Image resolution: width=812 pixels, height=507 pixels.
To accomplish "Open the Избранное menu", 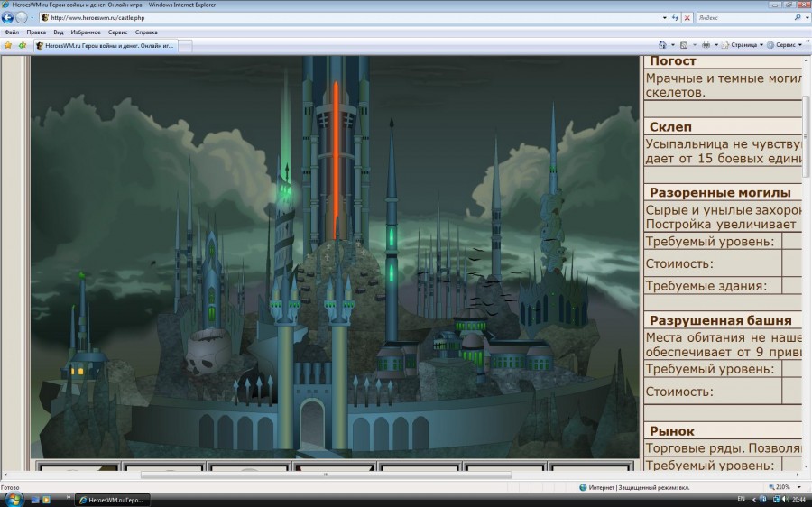I will 86,32.
